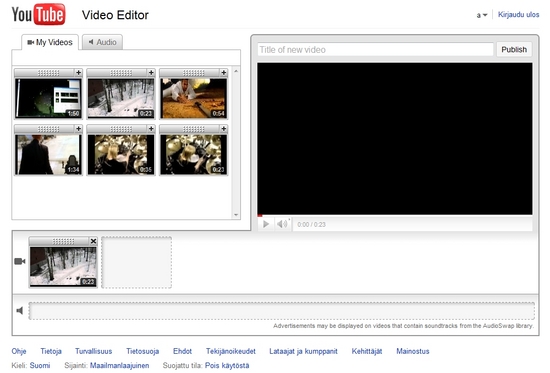
Task: Click the black video preview area
Action: point(395,139)
